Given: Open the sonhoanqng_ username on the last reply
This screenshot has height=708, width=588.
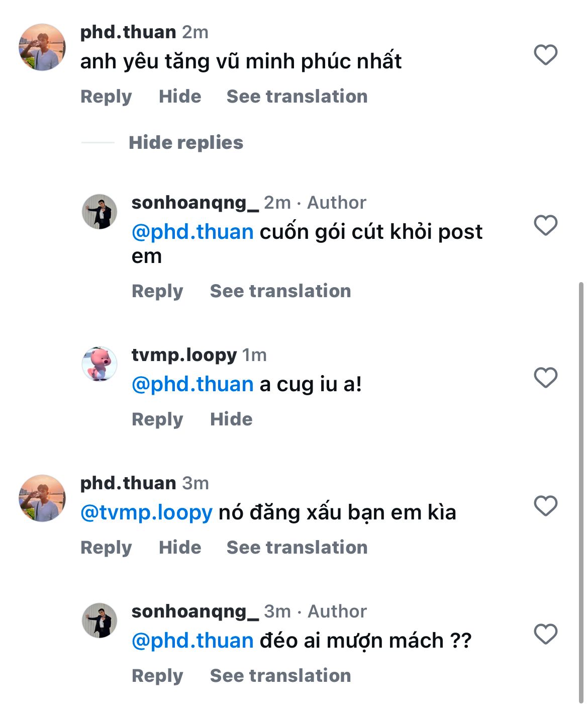Looking at the screenshot, I should pyautogui.click(x=195, y=611).
